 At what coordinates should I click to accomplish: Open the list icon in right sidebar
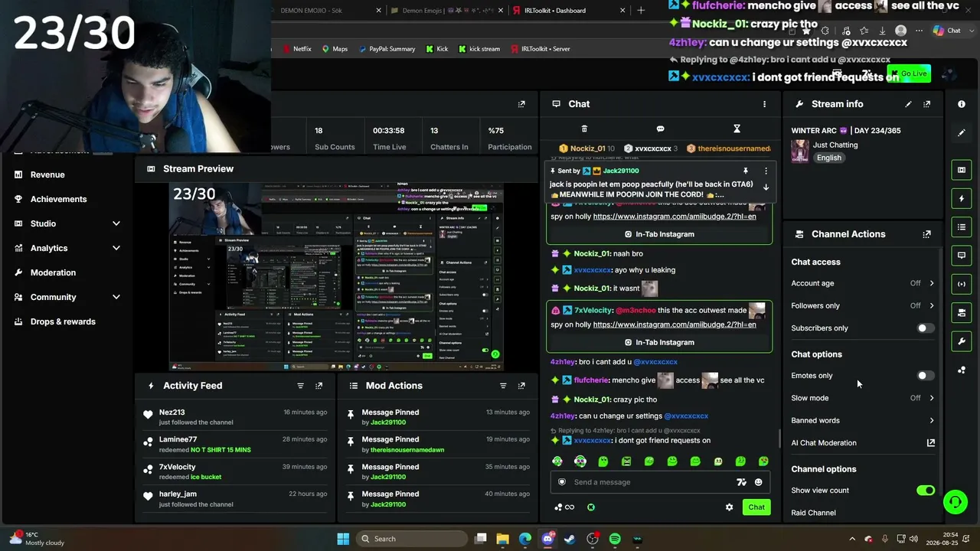point(962,227)
